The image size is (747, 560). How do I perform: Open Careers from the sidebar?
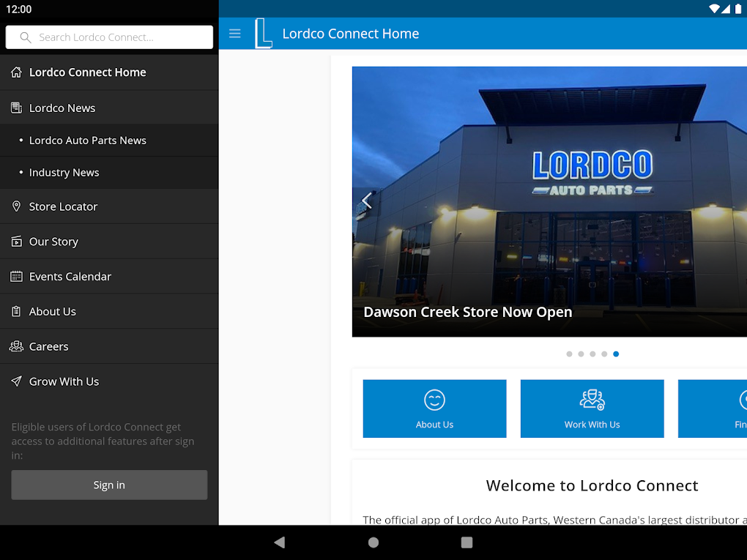[x=48, y=346]
